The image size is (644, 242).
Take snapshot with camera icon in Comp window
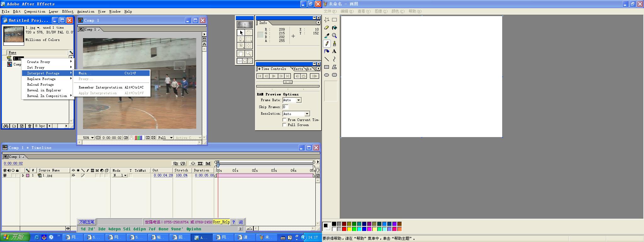[126, 138]
